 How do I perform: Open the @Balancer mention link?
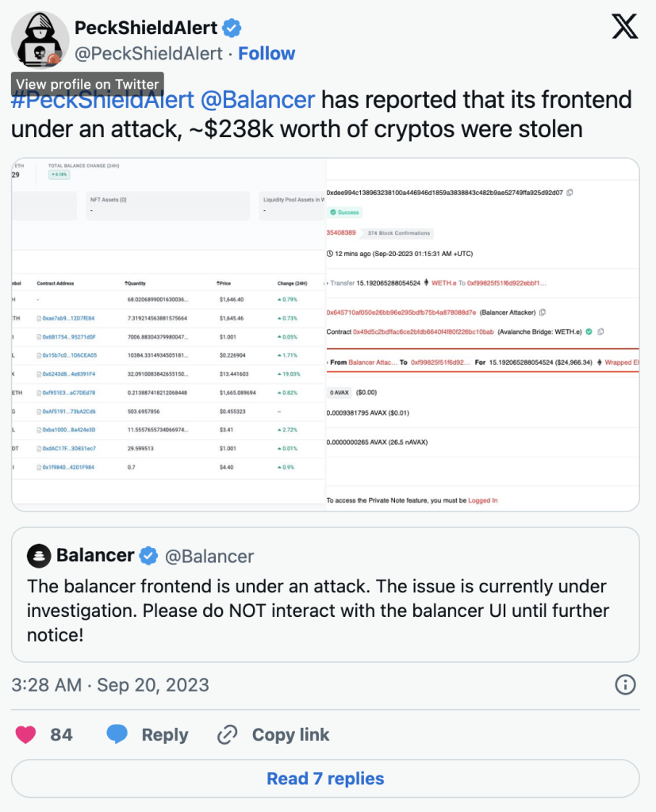[258, 101]
